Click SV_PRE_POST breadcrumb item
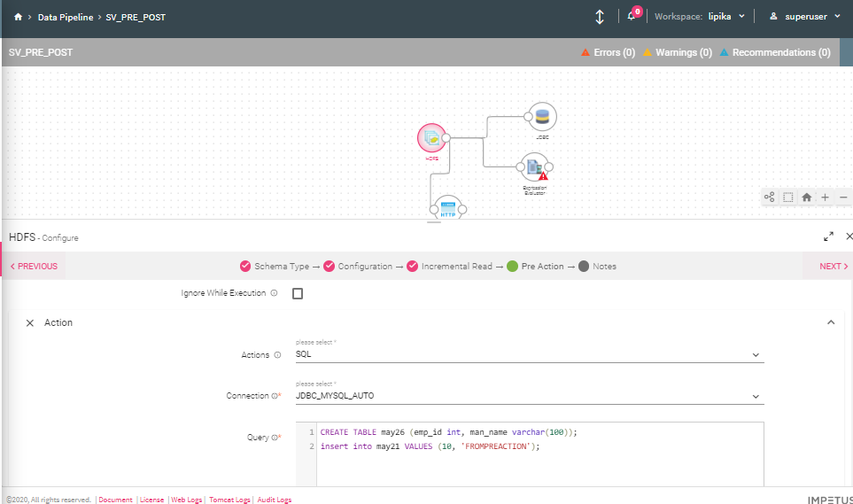853x504 pixels. [x=136, y=18]
